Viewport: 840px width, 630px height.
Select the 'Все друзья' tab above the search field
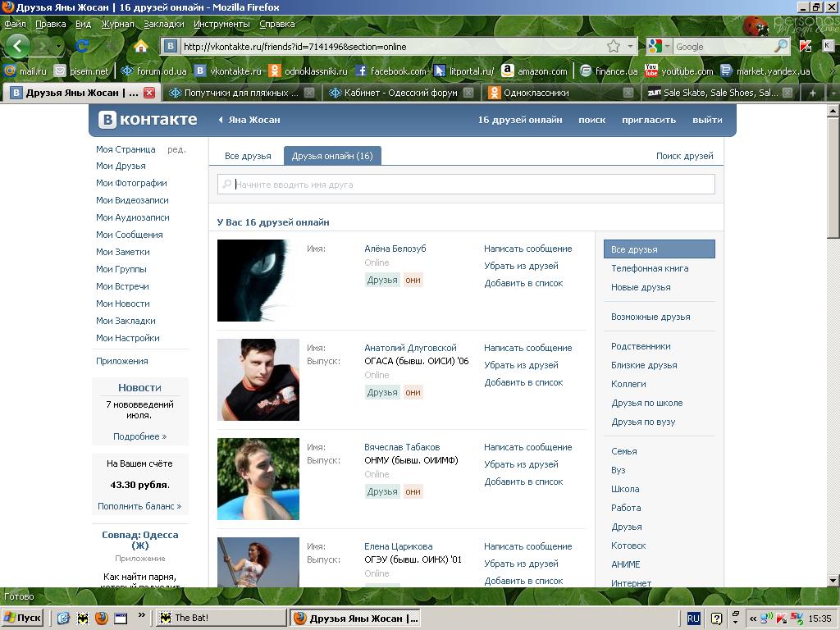click(248, 156)
